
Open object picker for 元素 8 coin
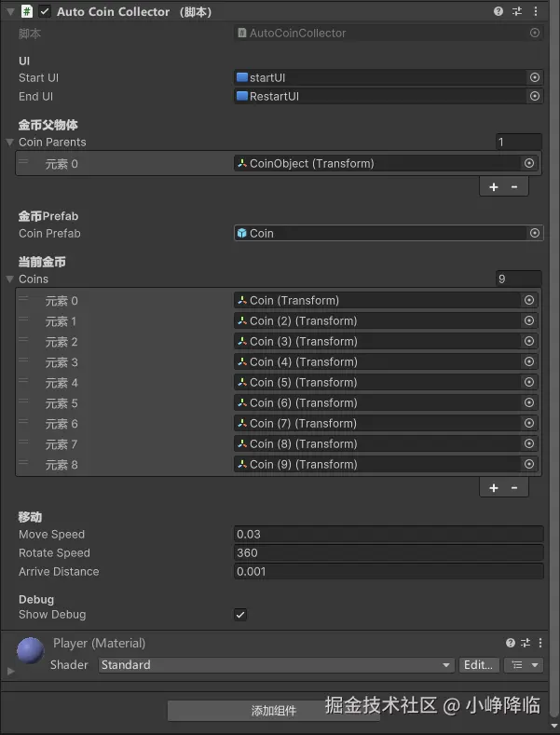[x=529, y=464]
